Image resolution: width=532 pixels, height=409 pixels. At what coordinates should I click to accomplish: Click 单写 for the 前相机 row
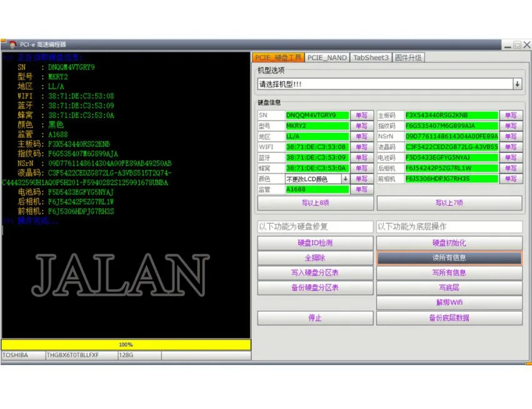[x=511, y=179]
